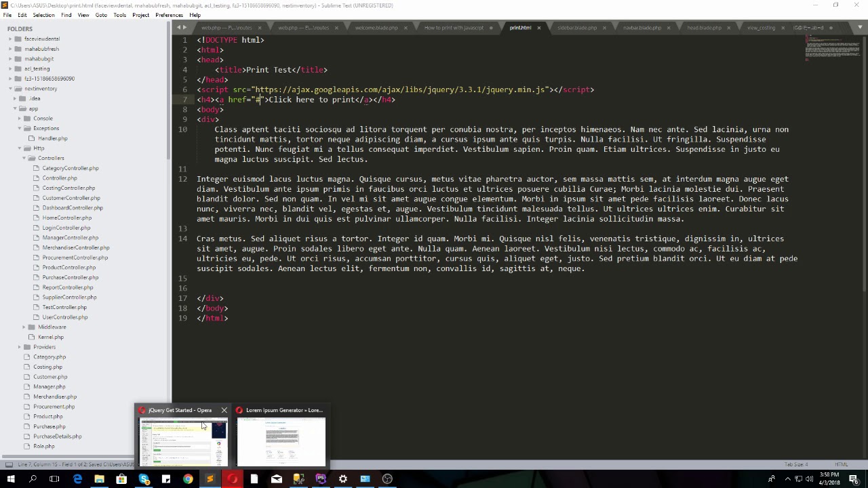Open Task View on the taskbar
Image resolution: width=868 pixels, height=488 pixels.
pos(54,479)
